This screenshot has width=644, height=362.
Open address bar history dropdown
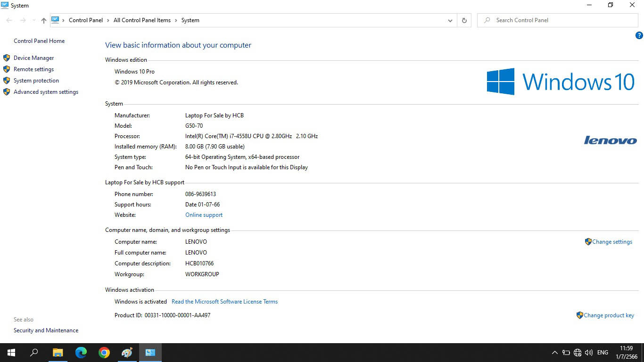450,20
